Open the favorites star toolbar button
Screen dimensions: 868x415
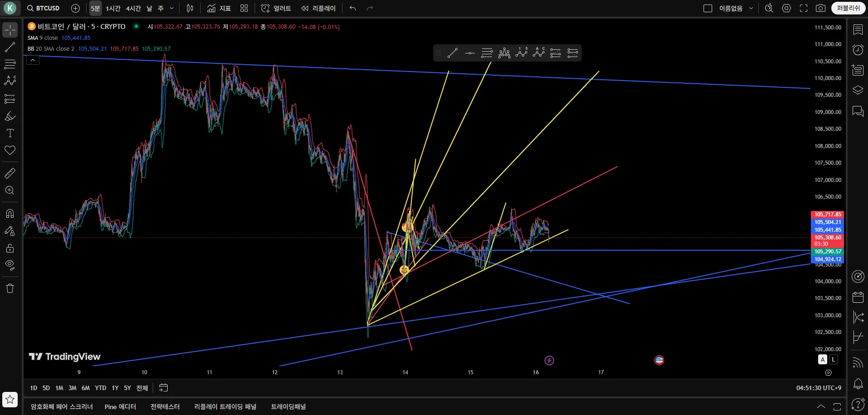pyautogui.click(x=10, y=400)
